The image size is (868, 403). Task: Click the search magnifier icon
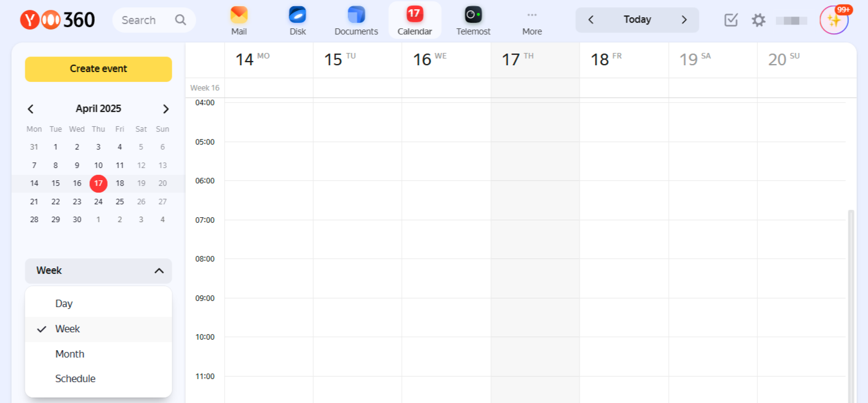pyautogui.click(x=180, y=20)
